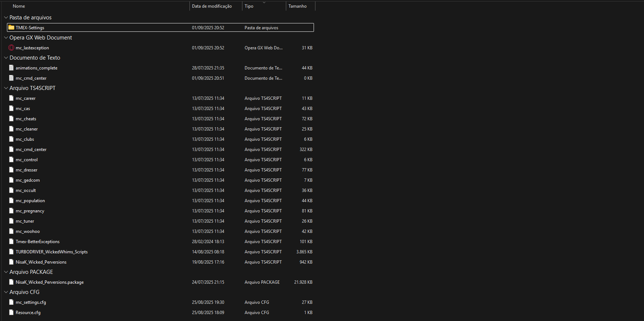This screenshot has width=644, height=321.
Task: Click the TMEX-Settings folder icon
Action: point(11,27)
